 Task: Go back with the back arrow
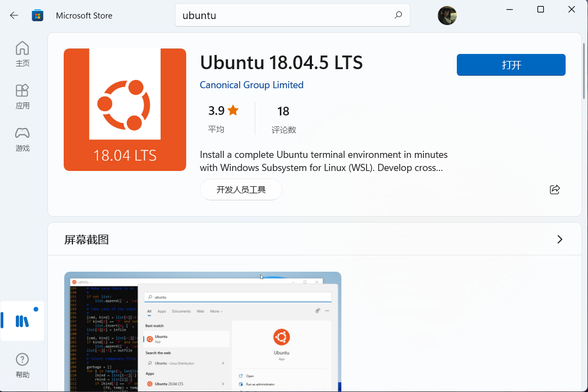point(14,15)
